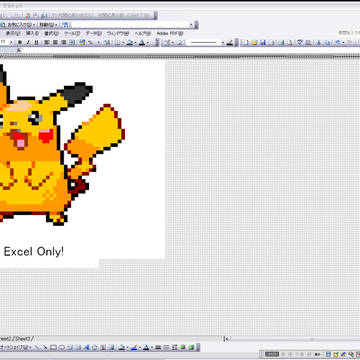Click the erase border icon
Image resolution: width=360 pixels, height=360 pixels.
click(x=180, y=42)
